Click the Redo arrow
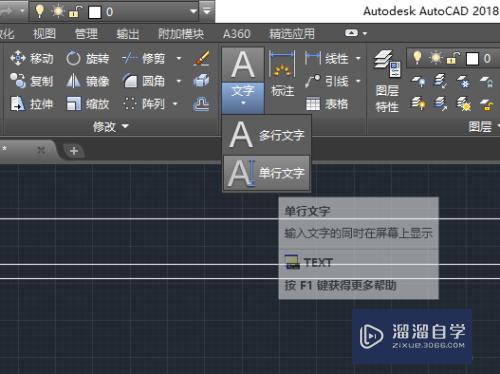This screenshot has height=374, width=500. 6,11
